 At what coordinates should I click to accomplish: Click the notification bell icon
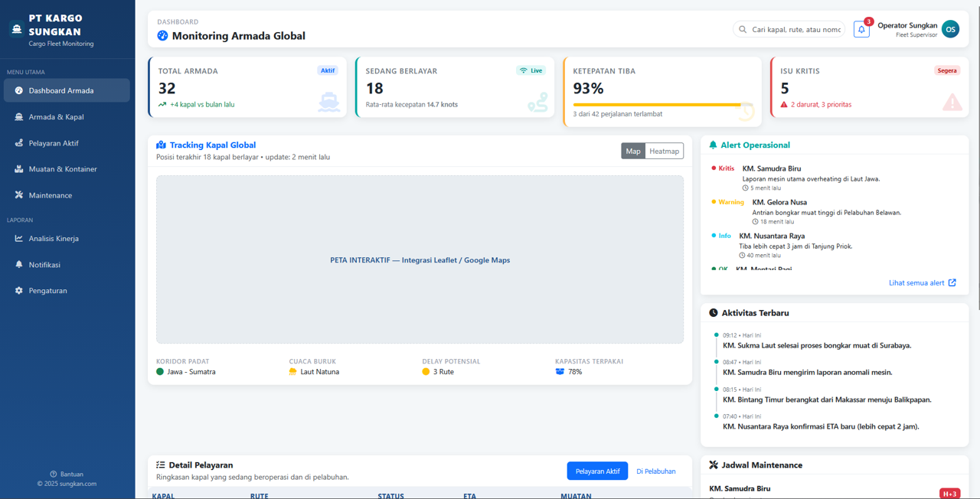tap(861, 30)
